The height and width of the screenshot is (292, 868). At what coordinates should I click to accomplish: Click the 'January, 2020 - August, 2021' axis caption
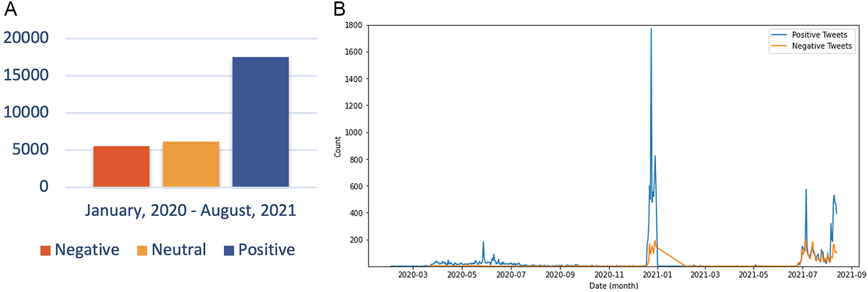190,210
